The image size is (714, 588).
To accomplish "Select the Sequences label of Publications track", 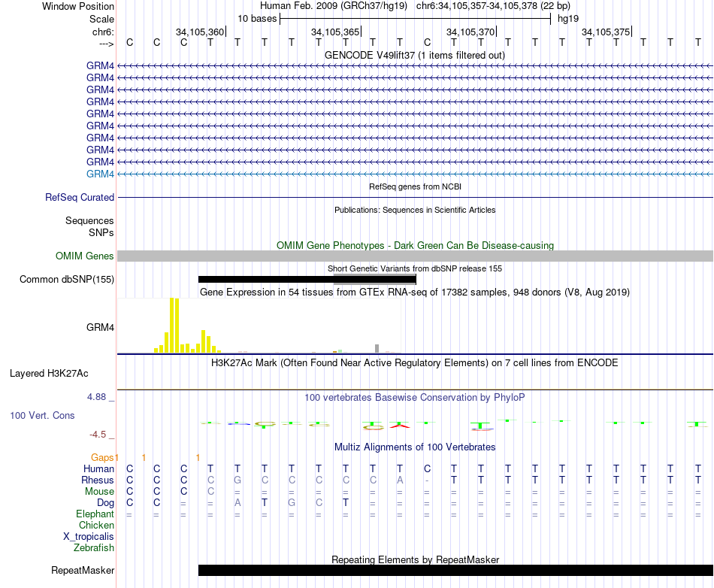I will point(89,220).
